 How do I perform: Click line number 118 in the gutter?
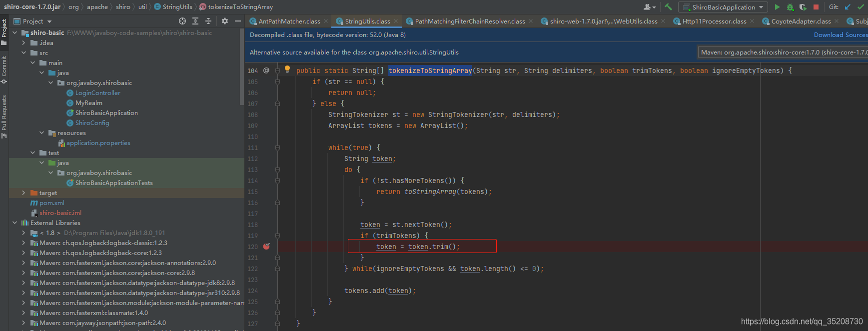[253, 225]
